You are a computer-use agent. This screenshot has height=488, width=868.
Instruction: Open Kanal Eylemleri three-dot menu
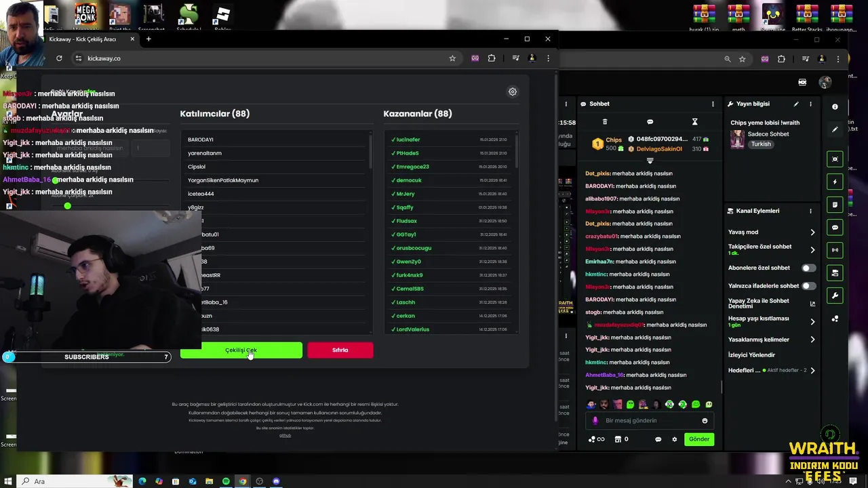point(810,211)
